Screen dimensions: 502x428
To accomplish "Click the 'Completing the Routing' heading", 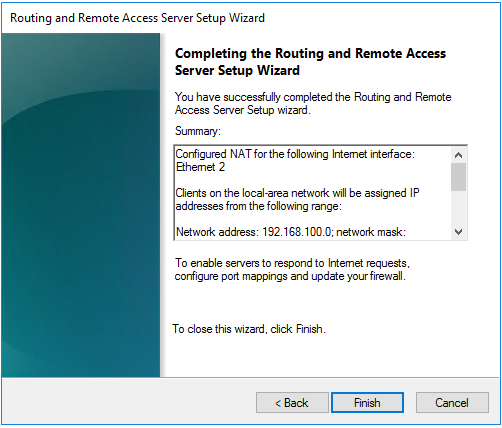I will pos(310,62).
